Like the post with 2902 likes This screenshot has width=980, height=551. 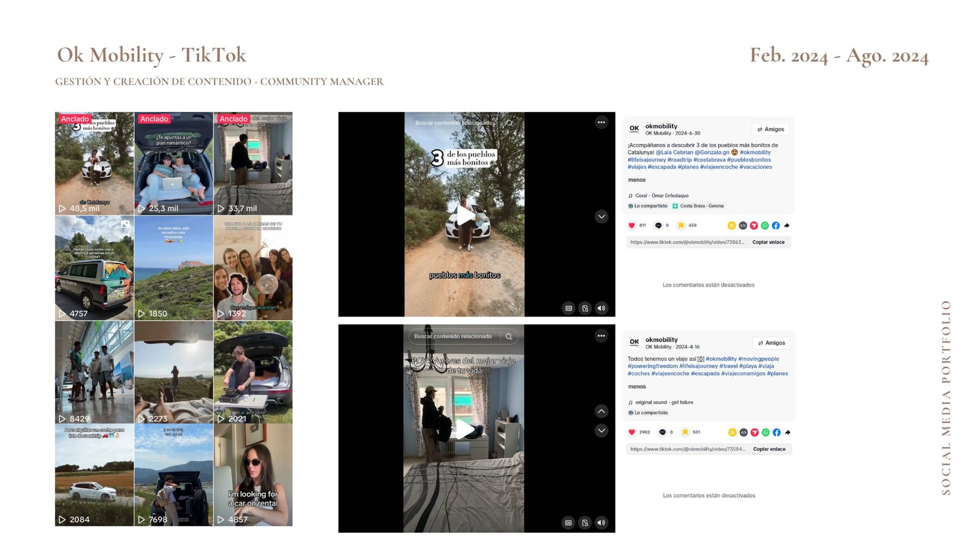click(632, 432)
